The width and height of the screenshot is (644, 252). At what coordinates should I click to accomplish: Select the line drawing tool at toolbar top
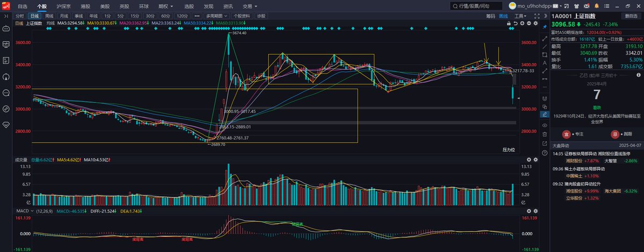tap(545, 39)
